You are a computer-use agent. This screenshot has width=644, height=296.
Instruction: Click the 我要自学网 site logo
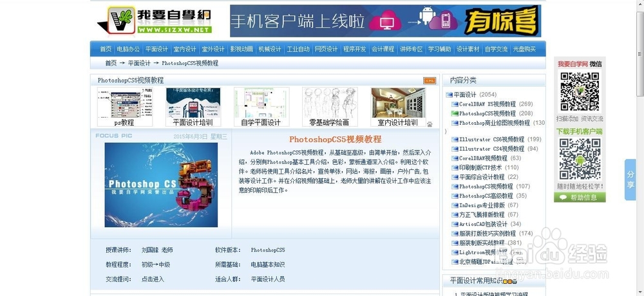(155, 20)
